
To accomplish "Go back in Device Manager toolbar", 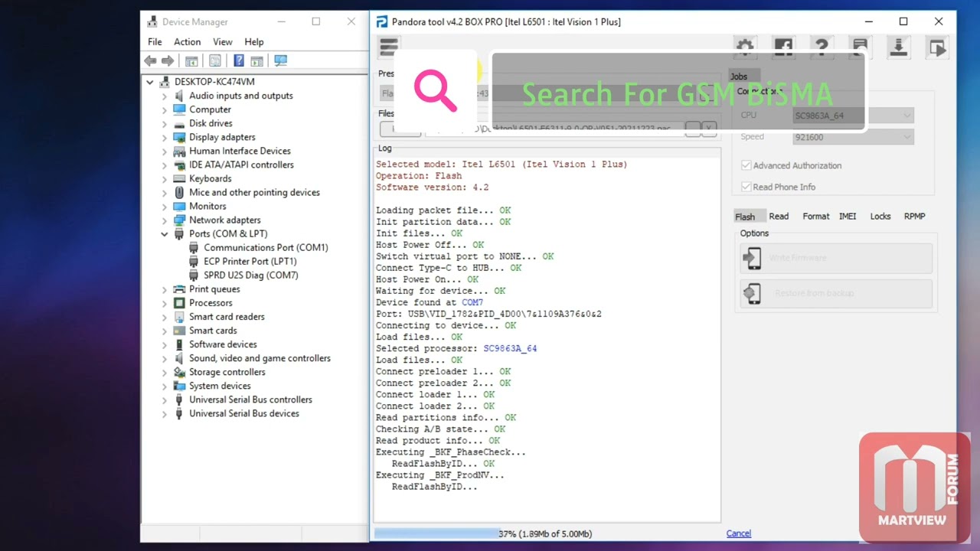I will [150, 60].
